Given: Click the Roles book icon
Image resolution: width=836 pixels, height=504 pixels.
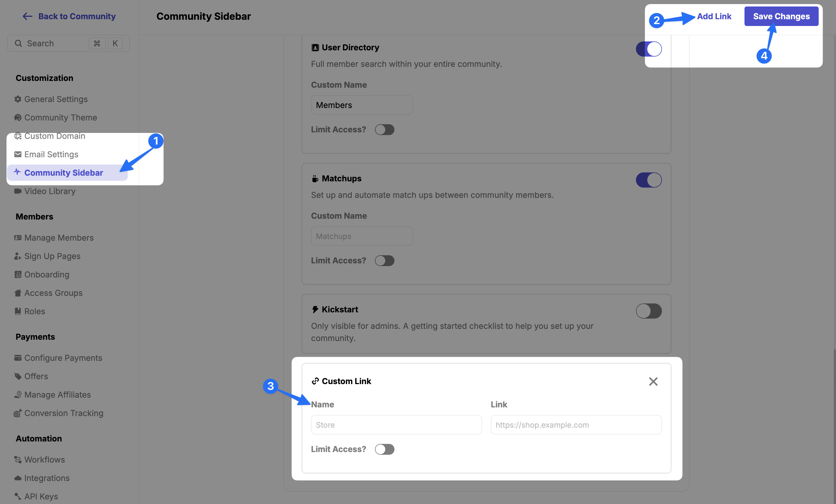Looking at the screenshot, I should click(18, 311).
